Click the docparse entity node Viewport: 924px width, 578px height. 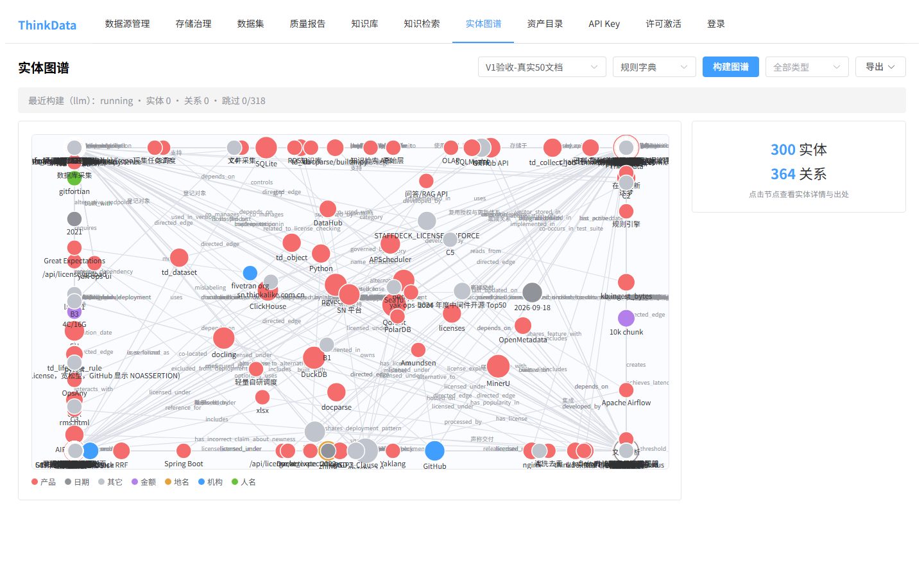tap(336, 392)
